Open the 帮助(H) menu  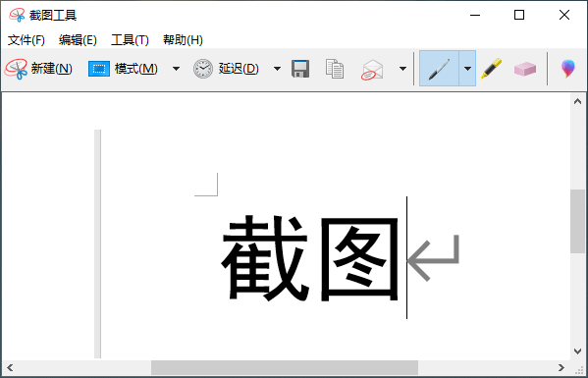pyautogui.click(x=183, y=40)
